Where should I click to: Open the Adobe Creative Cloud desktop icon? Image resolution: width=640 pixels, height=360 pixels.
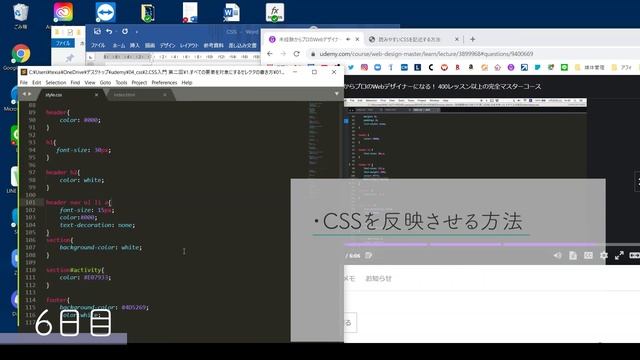(63, 13)
